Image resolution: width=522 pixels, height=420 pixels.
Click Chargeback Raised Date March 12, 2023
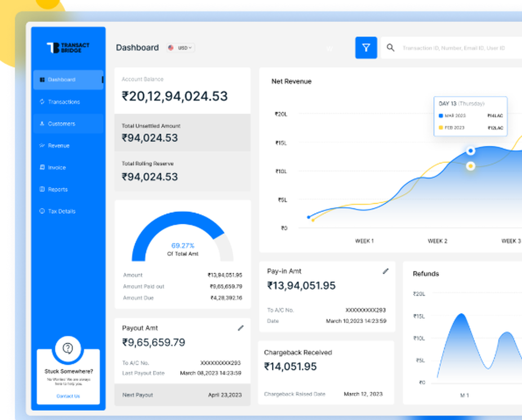[363, 394]
